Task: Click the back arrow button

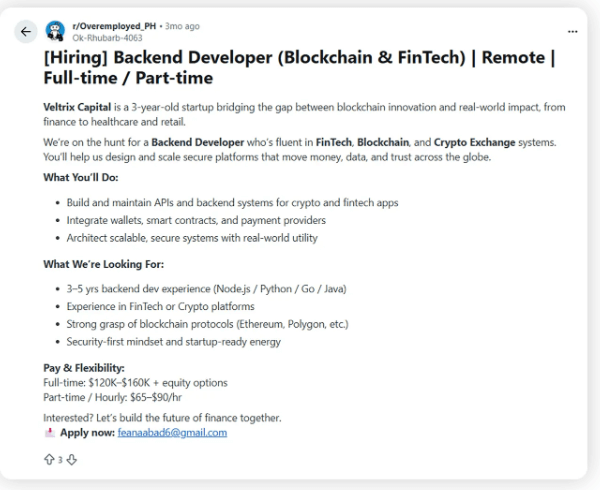Action: [25, 31]
